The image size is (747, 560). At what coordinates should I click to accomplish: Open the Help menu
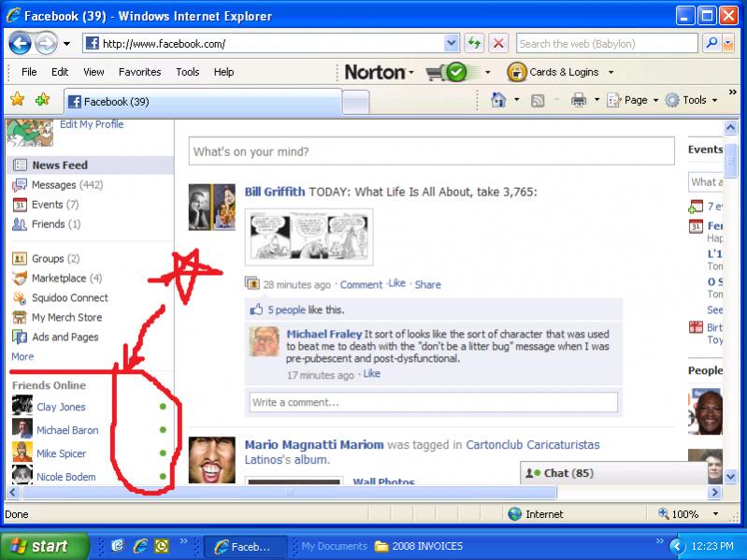[x=223, y=72]
